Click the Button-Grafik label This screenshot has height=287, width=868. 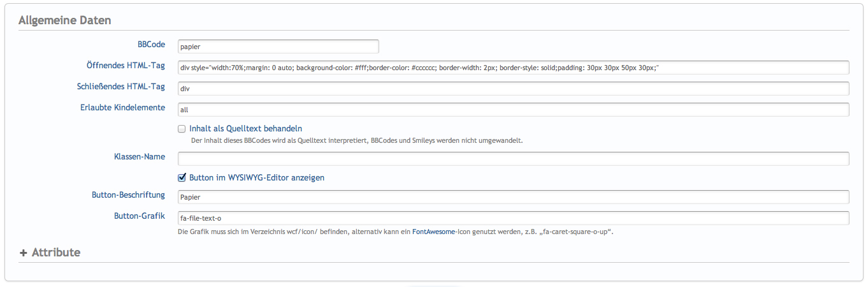pos(140,216)
